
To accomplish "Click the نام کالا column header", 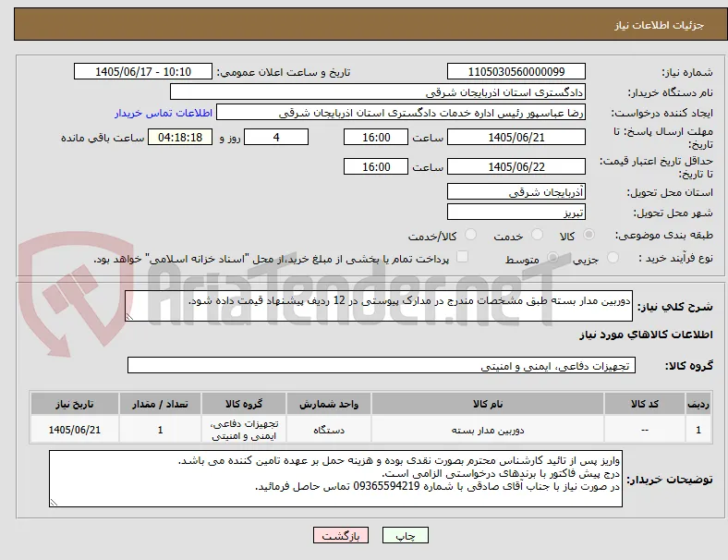I will point(488,404).
